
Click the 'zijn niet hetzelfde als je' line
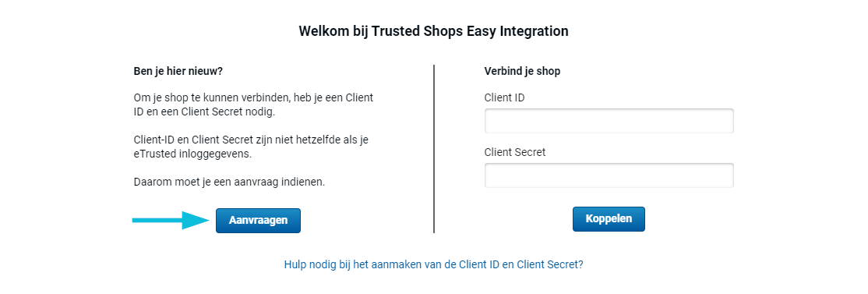tap(252, 140)
